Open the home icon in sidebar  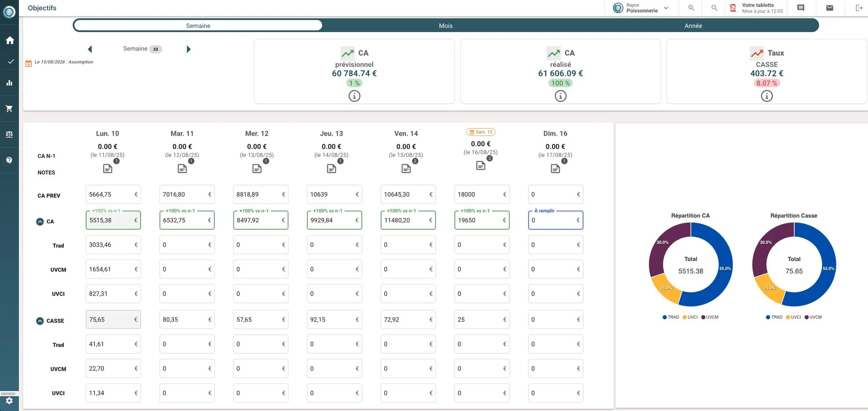coord(9,40)
